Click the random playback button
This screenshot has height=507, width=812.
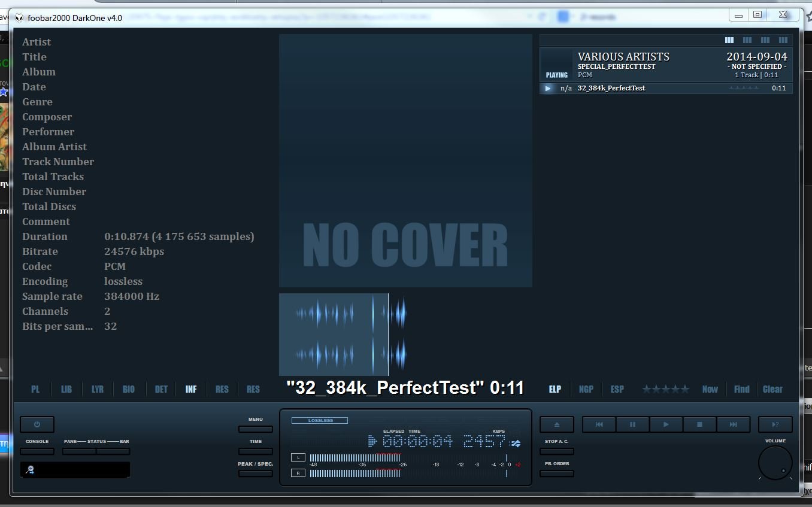coord(775,424)
